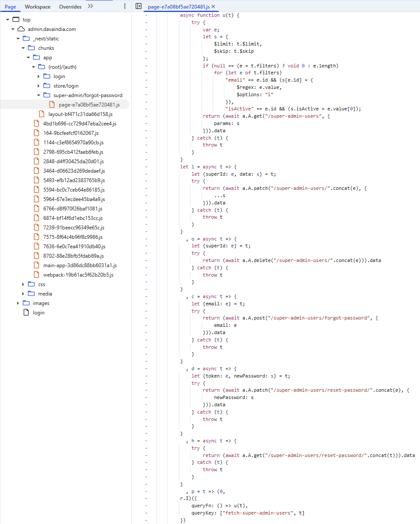
Task: Expand the store/login folder
Action: (x=39, y=86)
